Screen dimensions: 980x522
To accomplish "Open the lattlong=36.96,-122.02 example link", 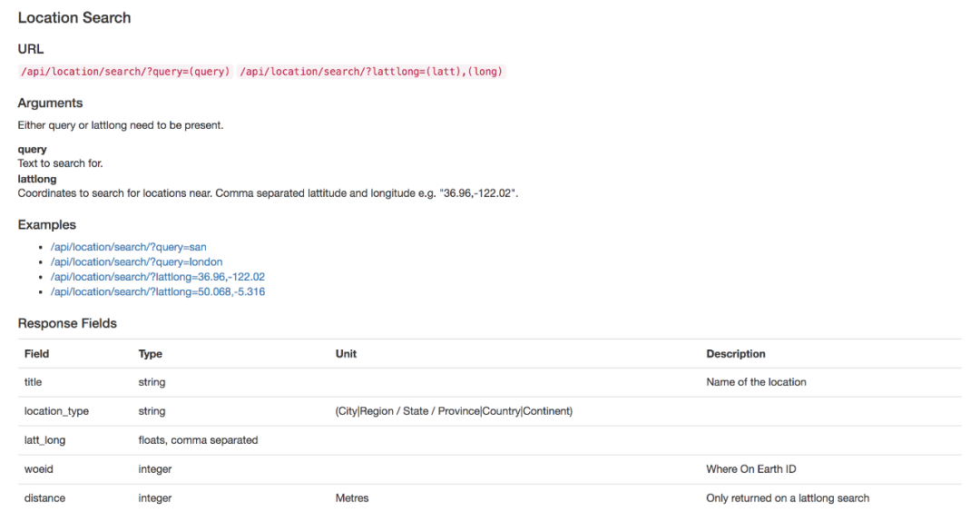I will click(158, 277).
